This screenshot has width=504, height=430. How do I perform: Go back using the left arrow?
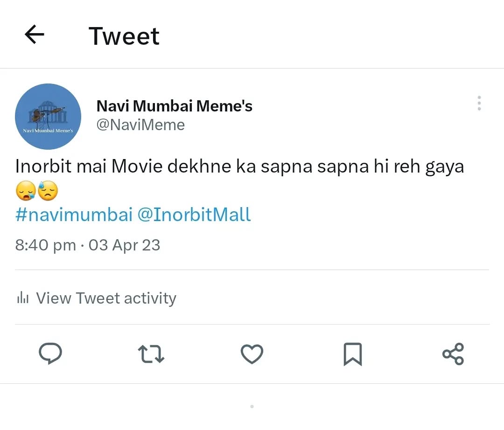click(x=34, y=35)
